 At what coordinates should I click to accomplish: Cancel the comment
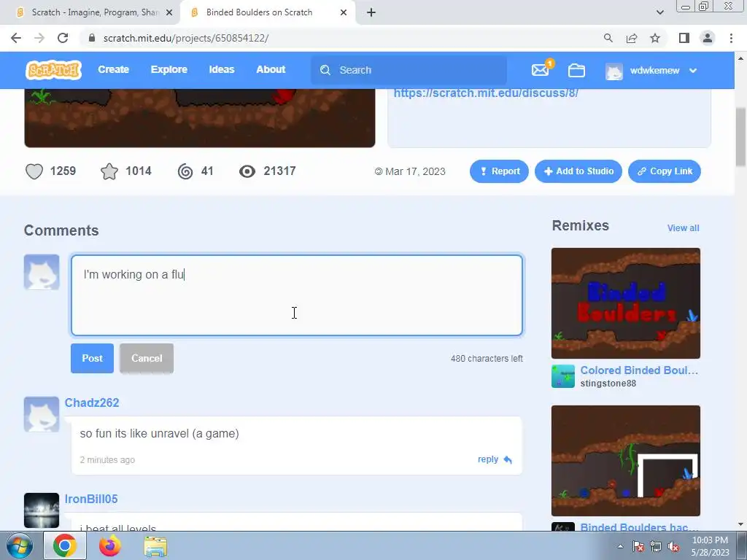(x=147, y=358)
